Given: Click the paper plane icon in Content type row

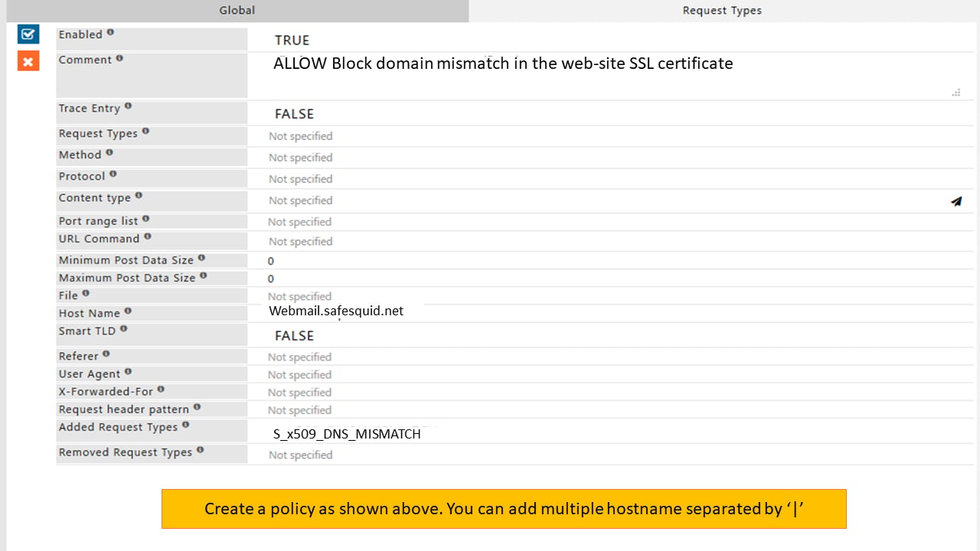Looking at the screenshot, I should click(956, 201).
